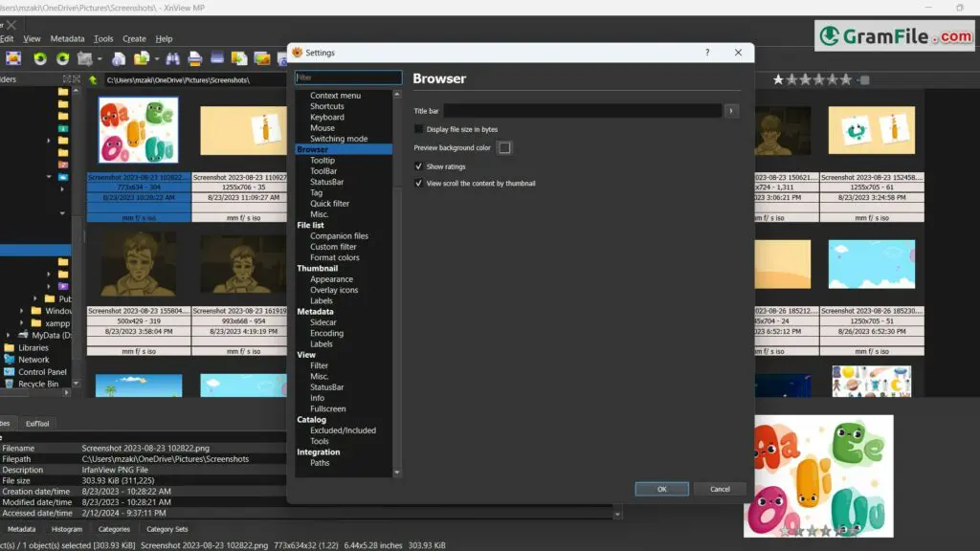Click the Title bar text field

(x=583, y=111)
